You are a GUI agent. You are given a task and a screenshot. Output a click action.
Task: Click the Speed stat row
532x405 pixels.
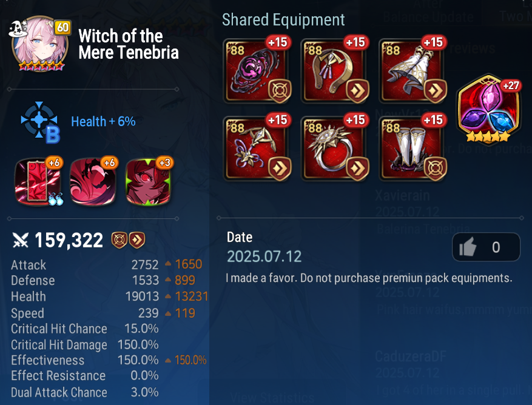(103, 313)
